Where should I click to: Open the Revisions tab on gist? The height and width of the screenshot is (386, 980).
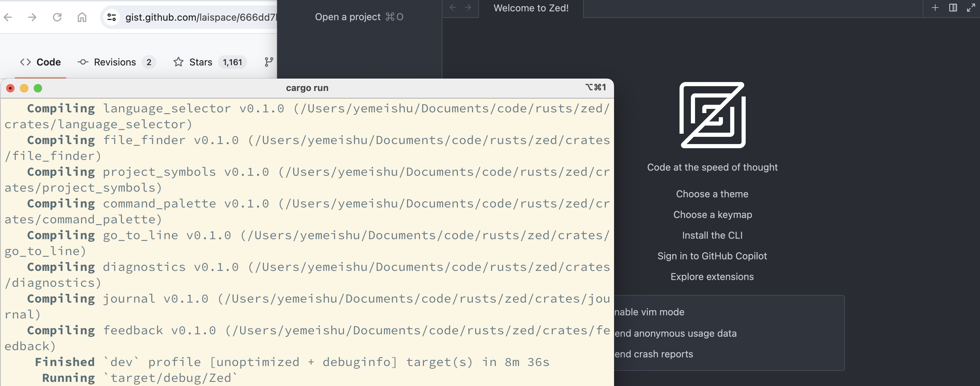116,62
